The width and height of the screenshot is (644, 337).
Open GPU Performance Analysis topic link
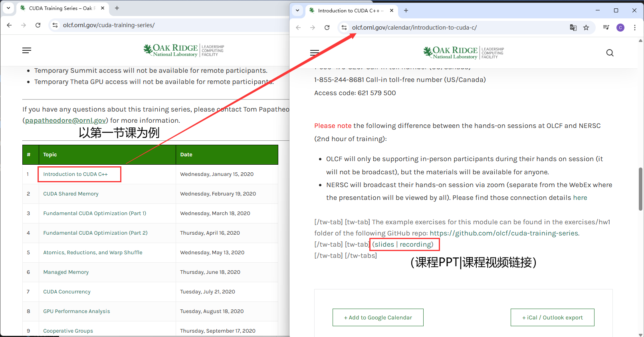[77, 311]
